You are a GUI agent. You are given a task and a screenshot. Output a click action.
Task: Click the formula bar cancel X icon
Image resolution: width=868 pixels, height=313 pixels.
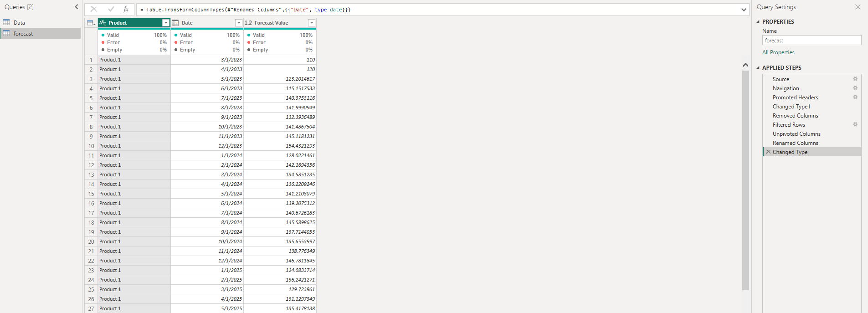(x=94, y=9)
